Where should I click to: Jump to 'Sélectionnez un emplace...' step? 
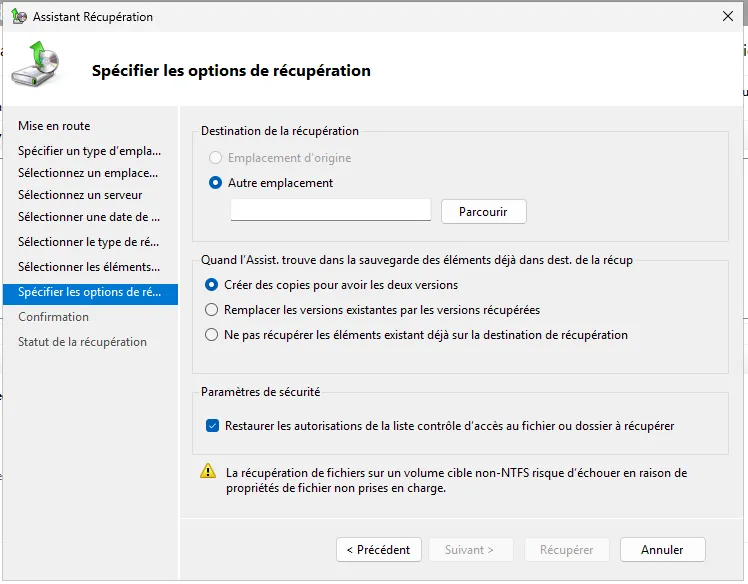88,173
